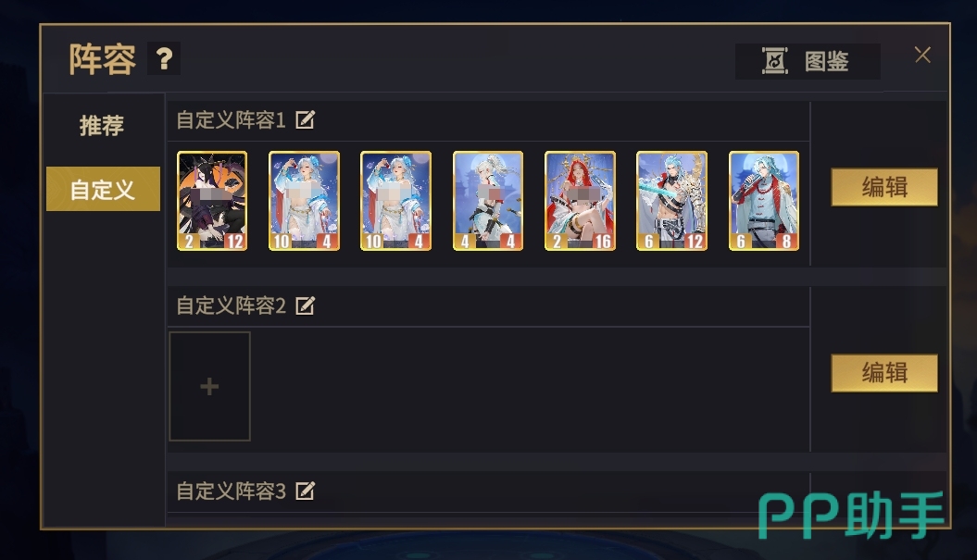This screenshot has width=977, height=560.
Task: Rename custom lineup 1 via pencil icon
Action: [x=305, y=119]
